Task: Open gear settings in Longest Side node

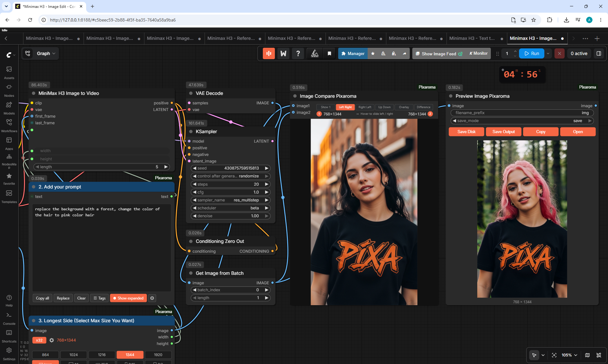Action: click(52, 340)
